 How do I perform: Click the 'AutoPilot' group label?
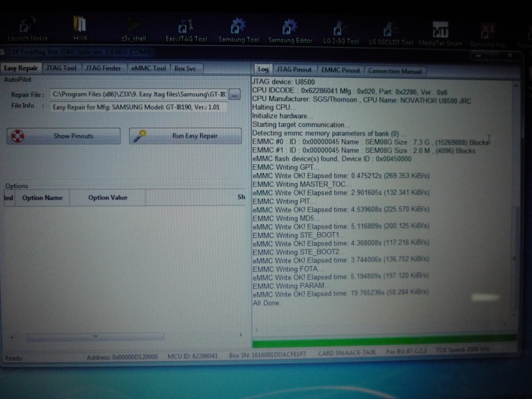pyautogui.click(x=18, y=80)
